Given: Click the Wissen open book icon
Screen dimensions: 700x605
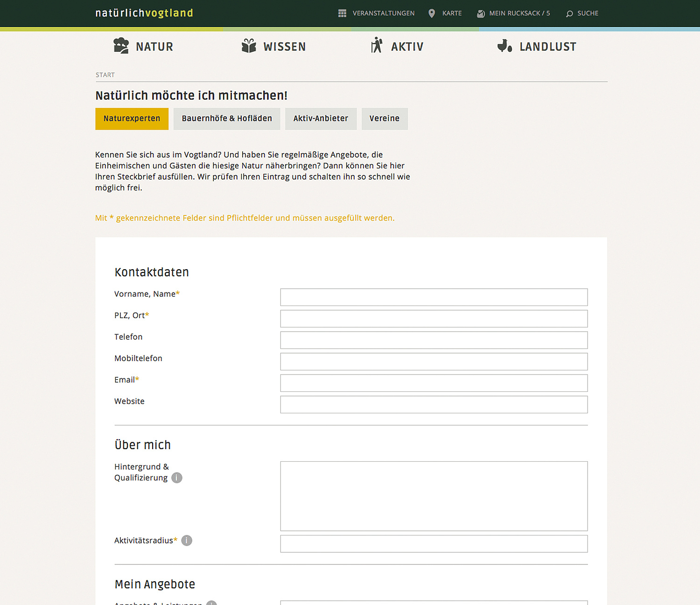Looking at the screenshot, I should click(x=249, y=46).
